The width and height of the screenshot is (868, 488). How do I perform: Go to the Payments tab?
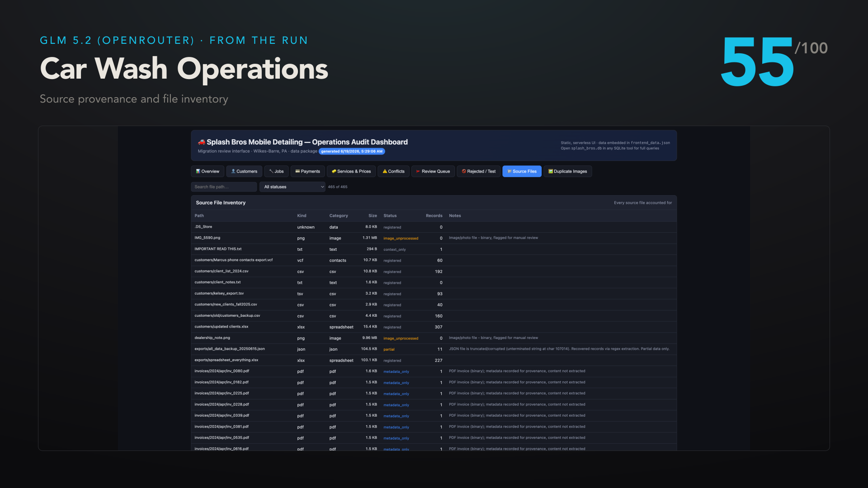click(307, 171)
